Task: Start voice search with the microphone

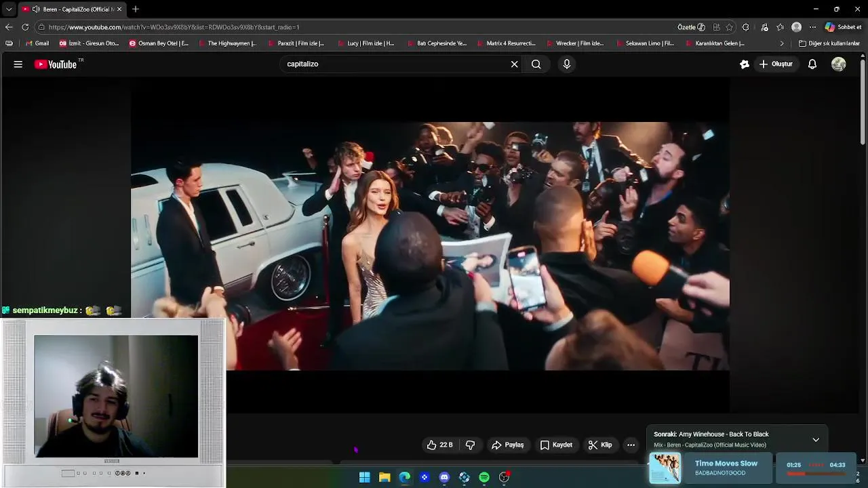Action: click(567, 64)
